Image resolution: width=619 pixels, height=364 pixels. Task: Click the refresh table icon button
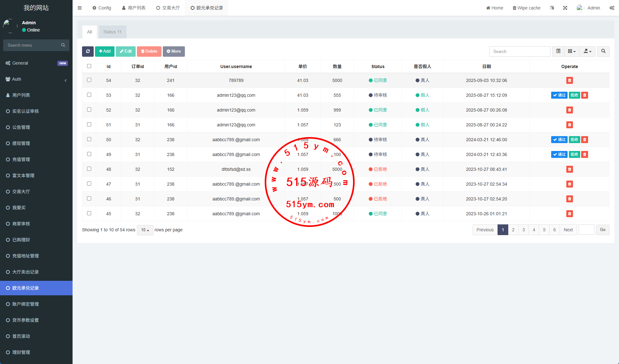tap(88, 51)
